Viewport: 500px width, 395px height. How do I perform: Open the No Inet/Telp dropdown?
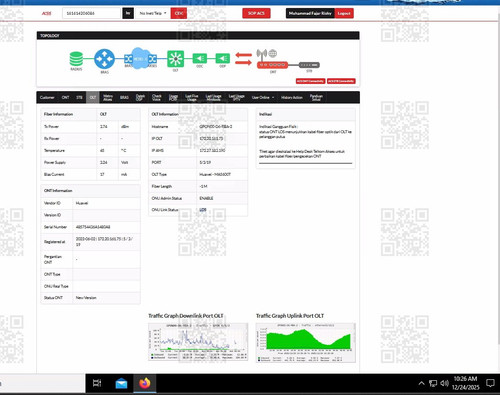coord(153,13)
